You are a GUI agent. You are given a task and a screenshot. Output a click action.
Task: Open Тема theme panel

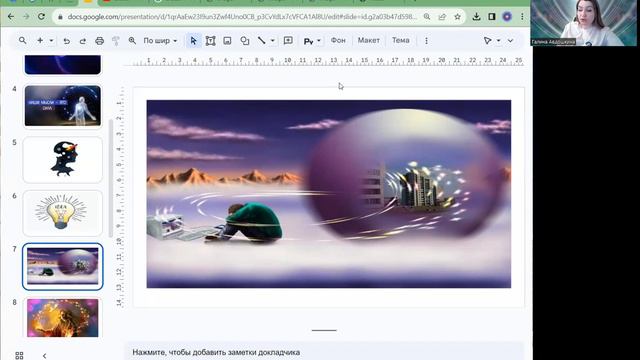[400, 40]
